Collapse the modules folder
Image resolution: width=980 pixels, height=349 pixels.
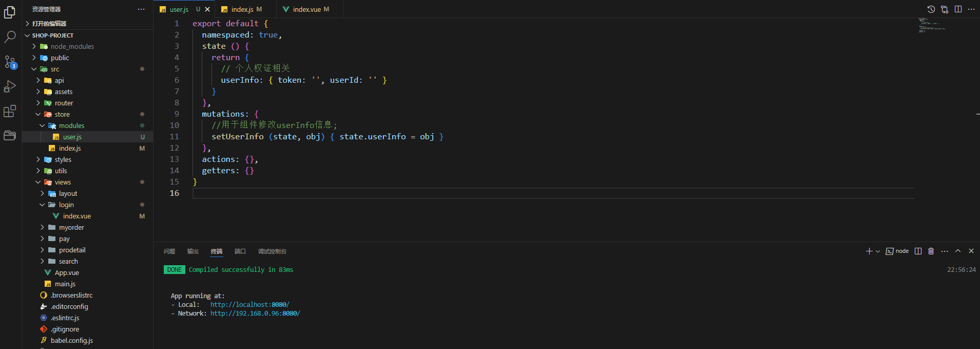87,125
